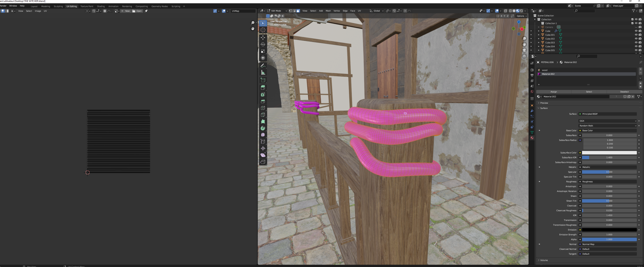Open the Mesh menu in the 3D viewport
The height and width of the screenshot is (267, 644).
coord(328,11)
